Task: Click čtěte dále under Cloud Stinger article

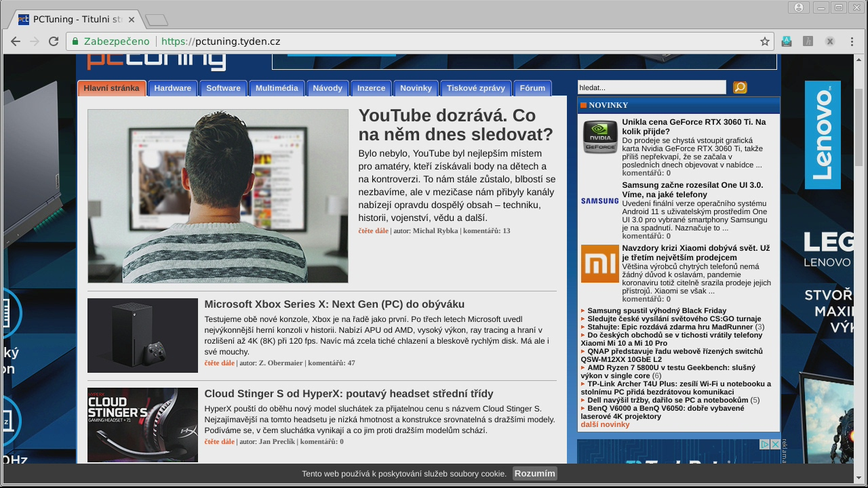Action: [219, 442]
